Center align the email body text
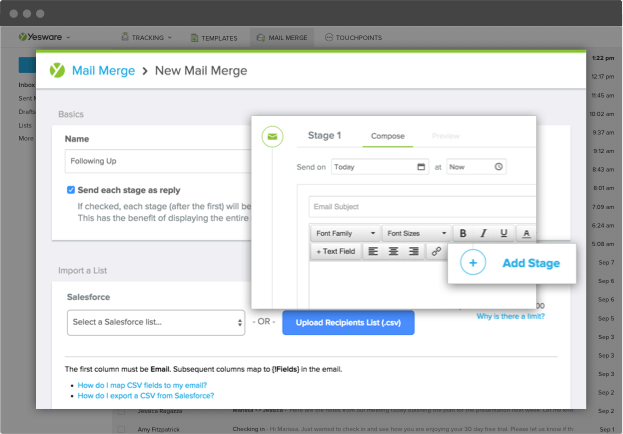The width and height of the screenshot is (623, 434). [x=393, y=251]
